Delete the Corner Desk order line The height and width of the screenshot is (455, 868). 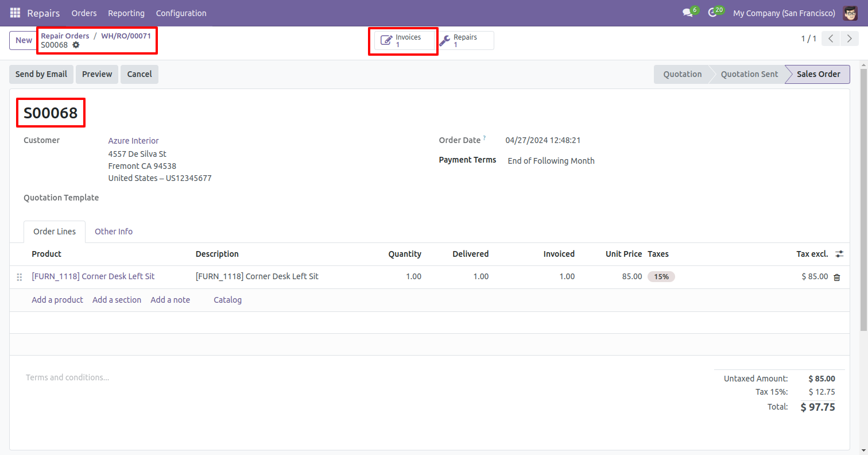point(836,277)
